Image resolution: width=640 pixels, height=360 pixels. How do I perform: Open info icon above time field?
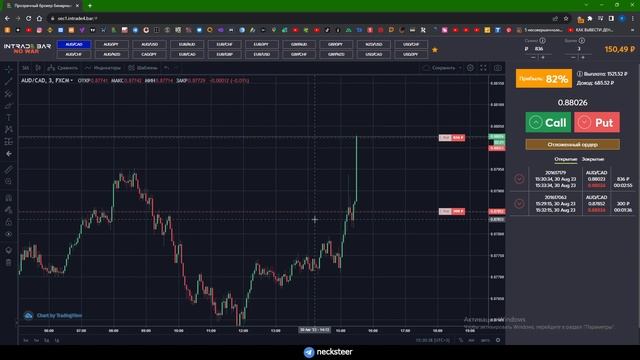(x=582, y=40)
